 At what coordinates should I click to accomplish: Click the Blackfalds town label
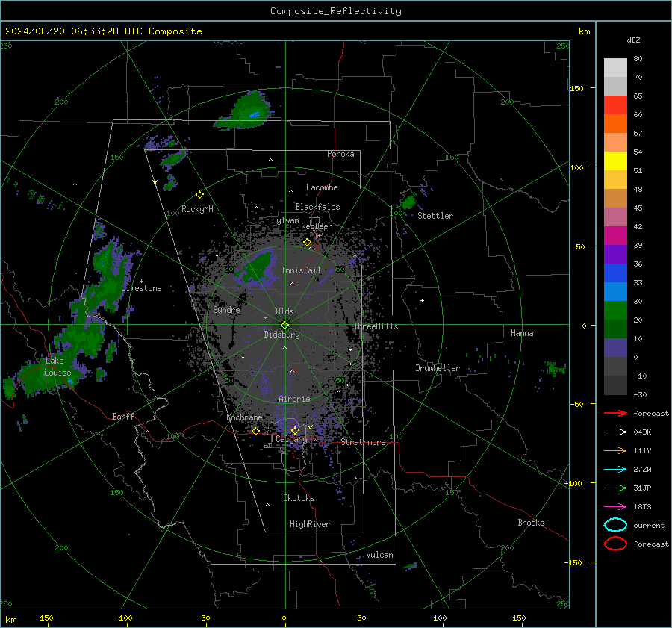[317, 207]
